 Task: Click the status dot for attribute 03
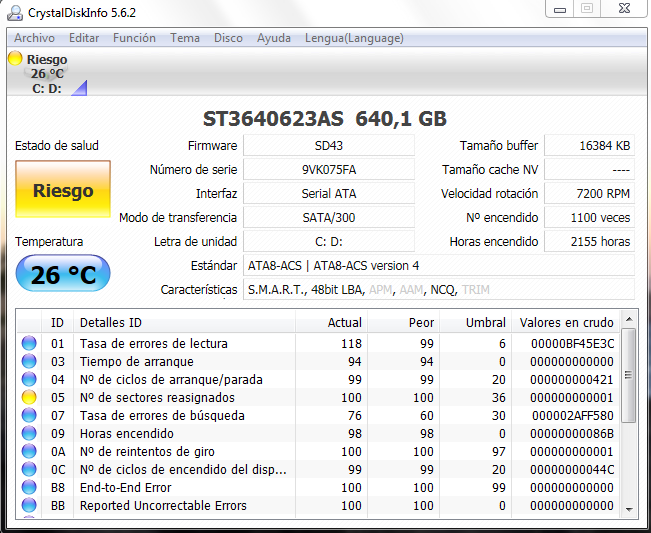29,361
